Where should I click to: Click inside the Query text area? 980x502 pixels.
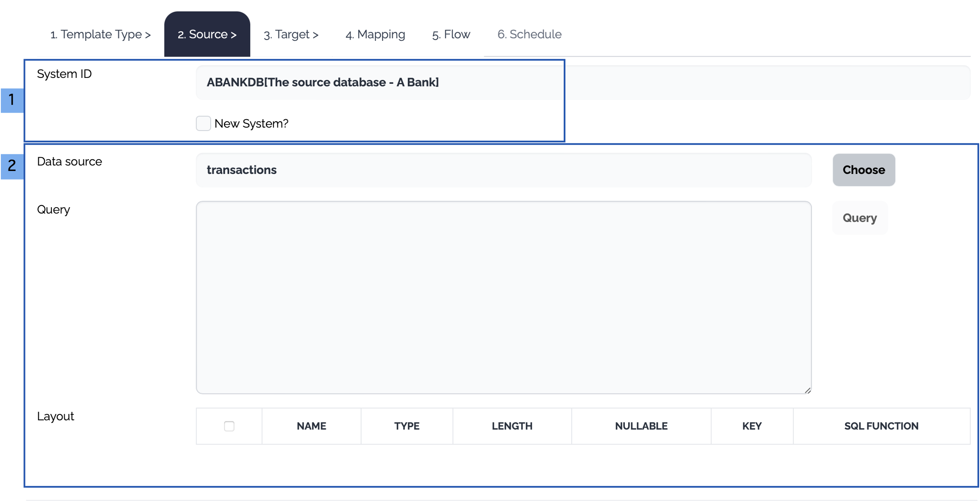click(504, 297)
